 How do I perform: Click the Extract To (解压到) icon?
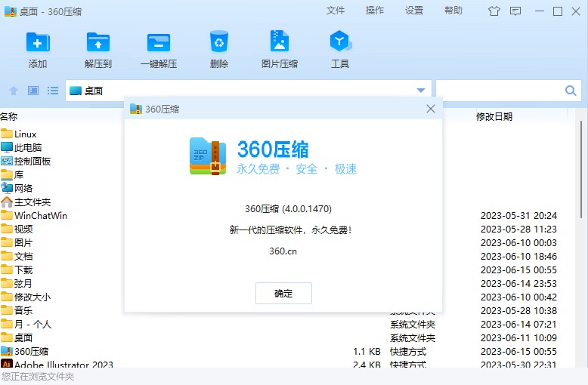[98, 42]
